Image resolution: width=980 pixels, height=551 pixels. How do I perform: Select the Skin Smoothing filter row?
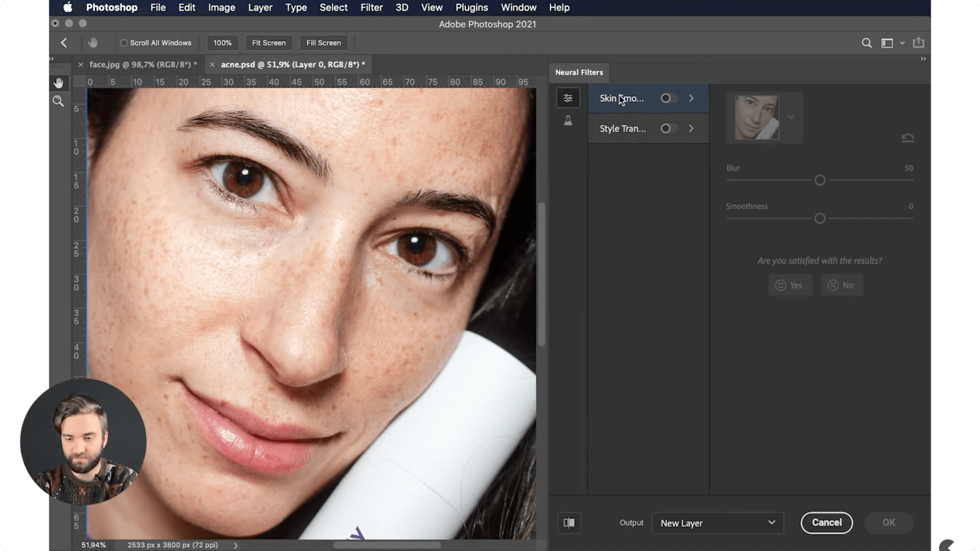pyautogui.click(x=648, y=98)
